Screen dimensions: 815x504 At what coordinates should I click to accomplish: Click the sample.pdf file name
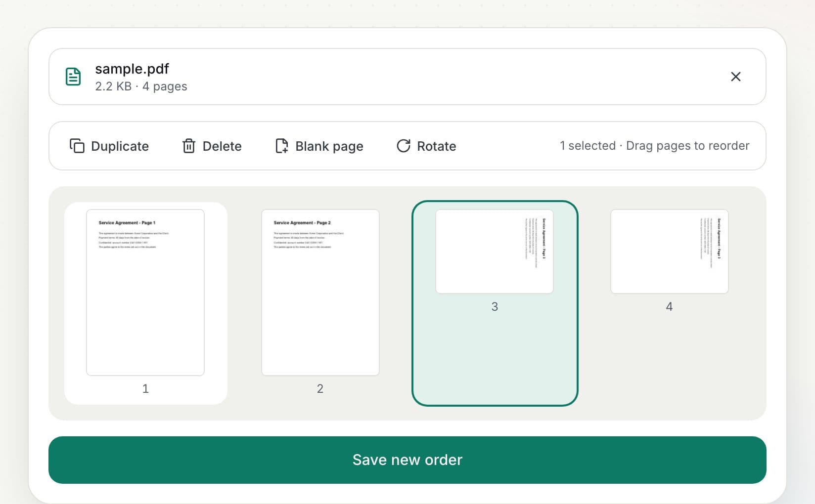132,69
